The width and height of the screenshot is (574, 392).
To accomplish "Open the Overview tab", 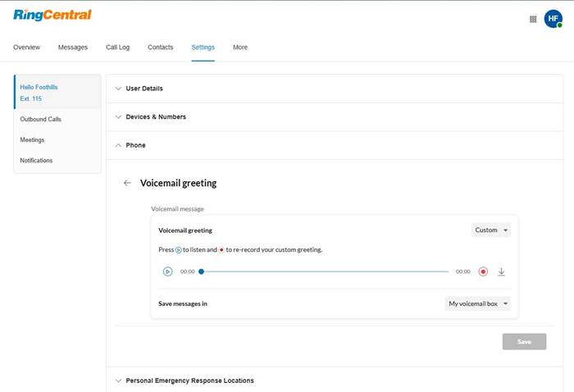I will click(27, 48).
